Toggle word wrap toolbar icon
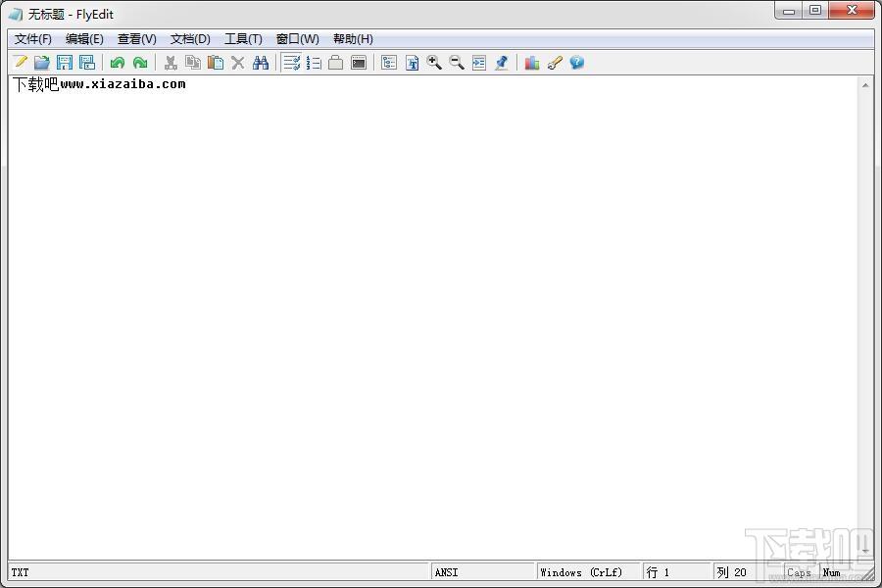The width and height of the screenshot is (882, 588). click(x=291, y=63)
